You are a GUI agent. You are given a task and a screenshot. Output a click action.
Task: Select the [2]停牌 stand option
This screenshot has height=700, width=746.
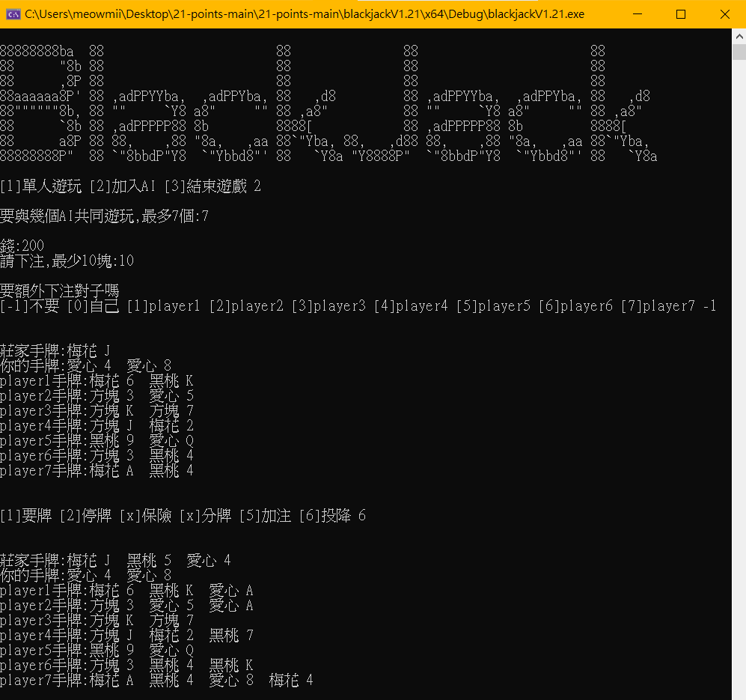(x=84, y=515)
